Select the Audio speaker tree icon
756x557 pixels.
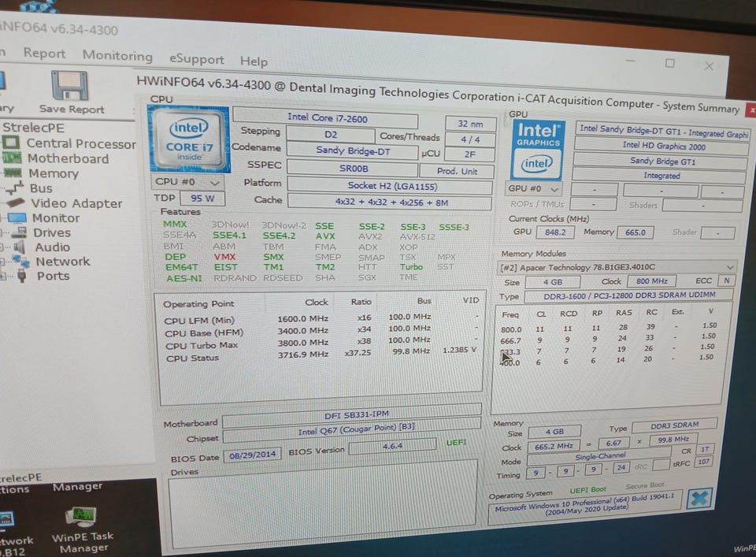click(19, 247)
